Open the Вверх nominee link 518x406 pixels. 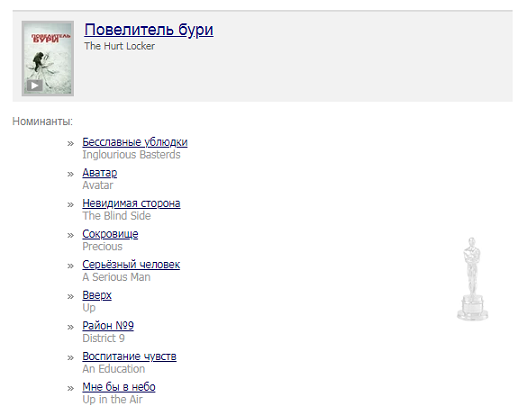coord(97,295)
